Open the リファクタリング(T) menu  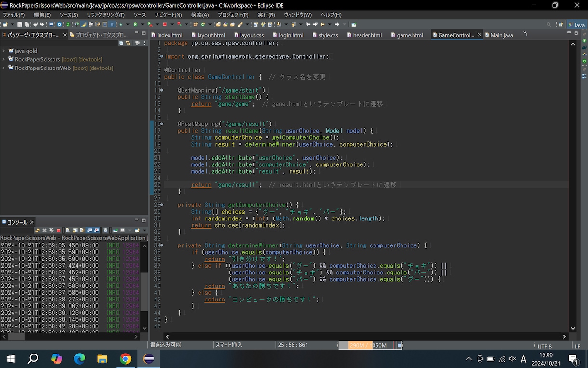pos(106,15)
